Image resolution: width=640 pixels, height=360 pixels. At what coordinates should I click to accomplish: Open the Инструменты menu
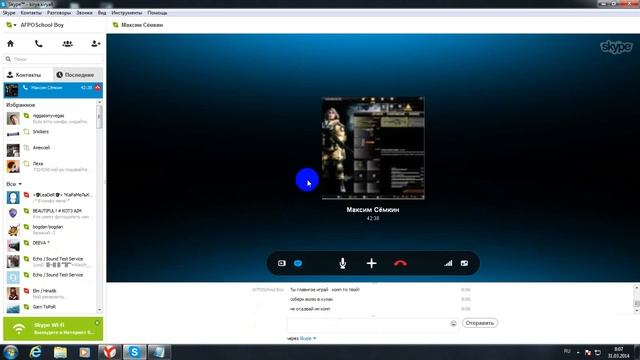pos(127,13)
